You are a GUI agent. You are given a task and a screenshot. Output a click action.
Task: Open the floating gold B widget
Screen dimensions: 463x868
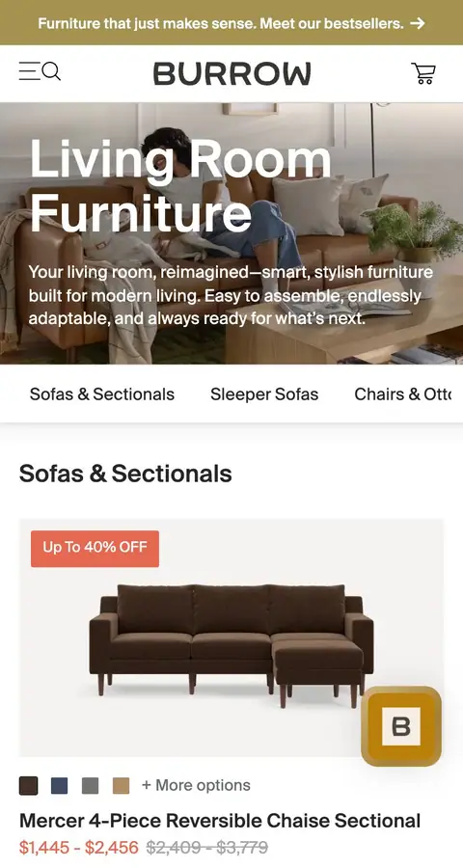click(401, 725)
